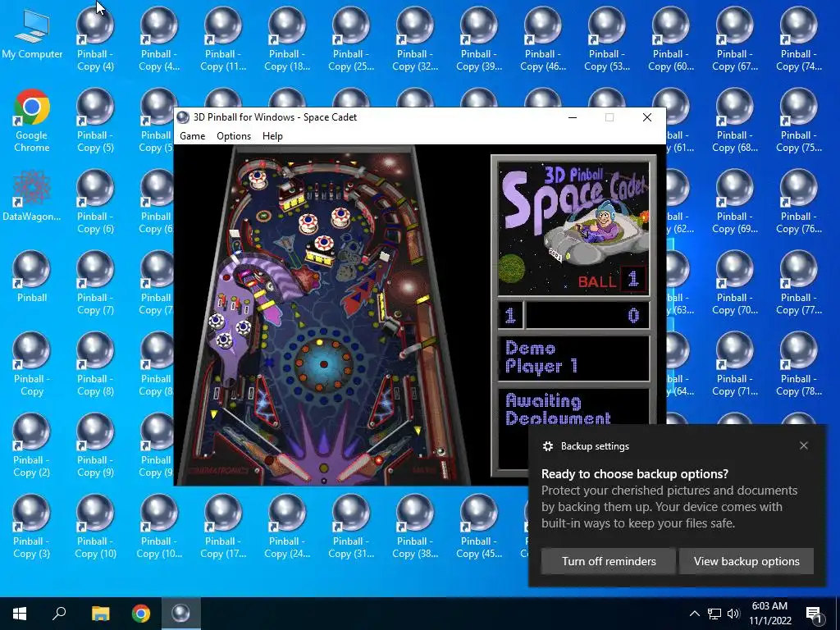Dismiss the Backup settings notification
The width and height of the screenshot is (840, 630).
804,445
